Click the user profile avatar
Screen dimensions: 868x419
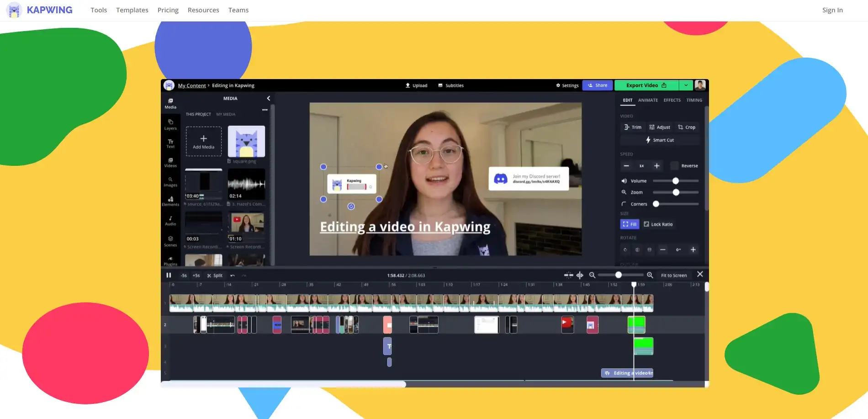700,85
